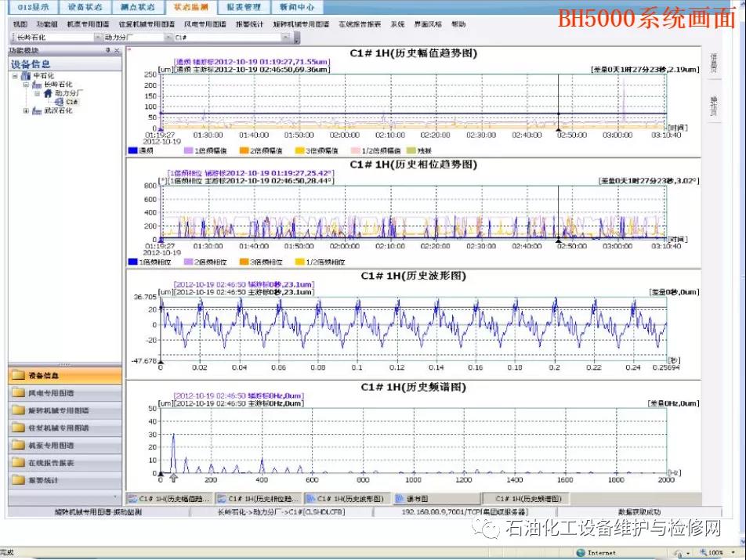
Task: Open the 信息页 vertical side tab
Action: tap(713, 61)
